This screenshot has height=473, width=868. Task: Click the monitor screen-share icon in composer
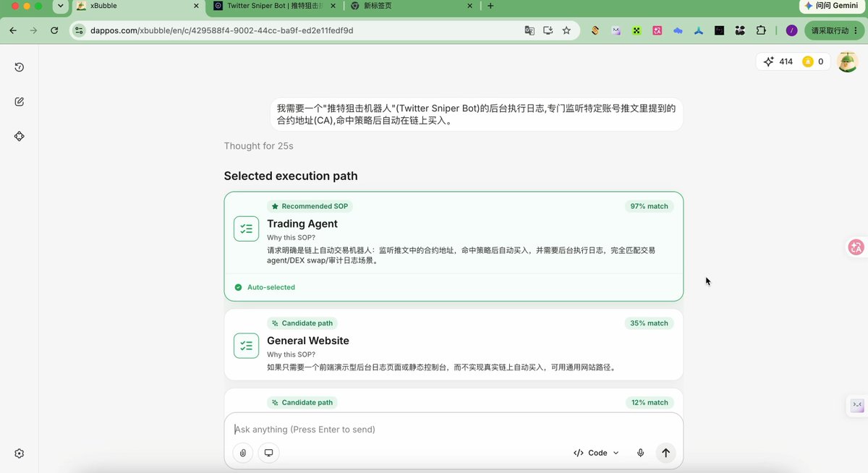click(x=268, y=453)
